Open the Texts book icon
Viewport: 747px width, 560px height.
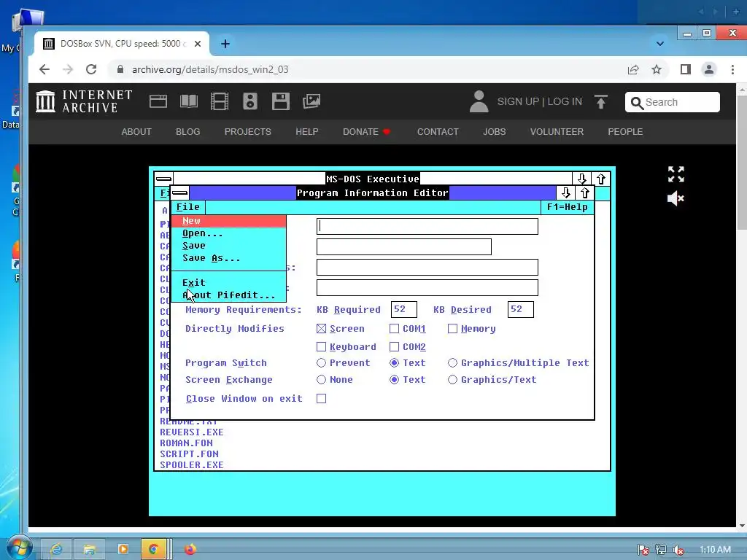click(189, 101)
